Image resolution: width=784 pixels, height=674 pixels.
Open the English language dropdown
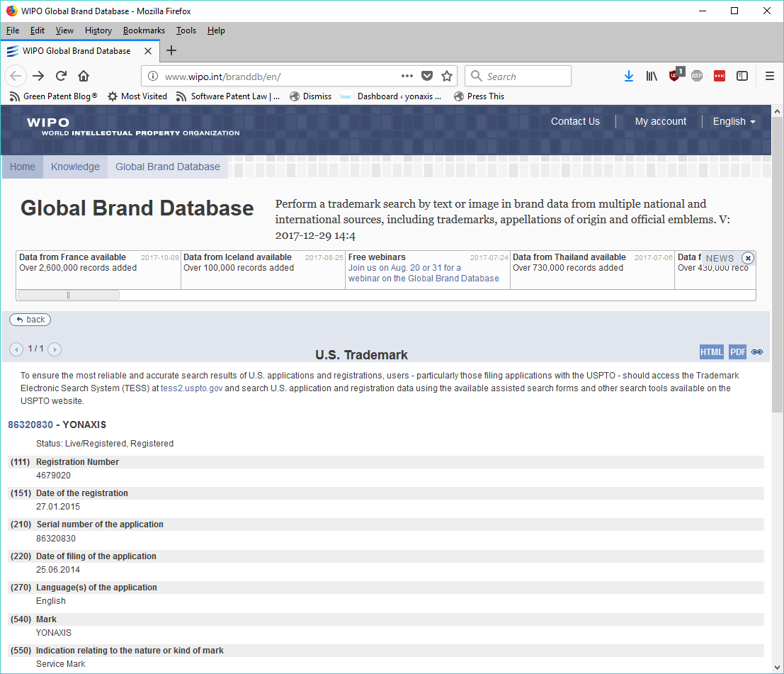click(734, 122)
